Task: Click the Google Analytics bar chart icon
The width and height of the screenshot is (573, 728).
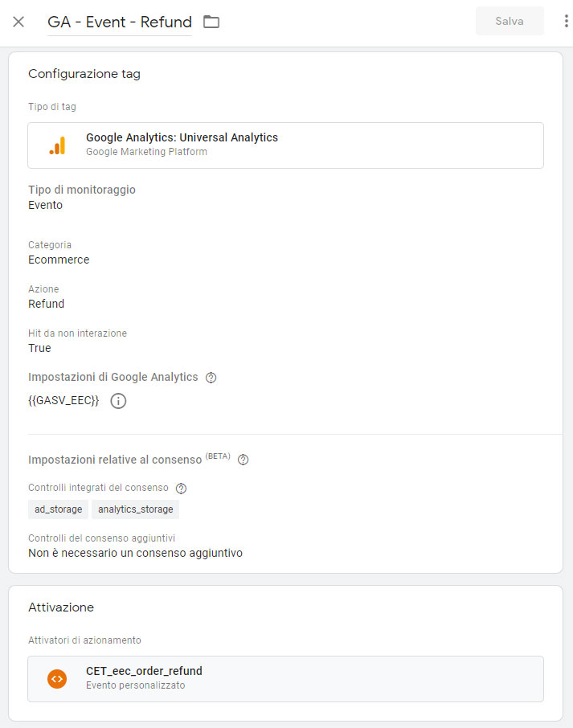Action: coord(58,145)
